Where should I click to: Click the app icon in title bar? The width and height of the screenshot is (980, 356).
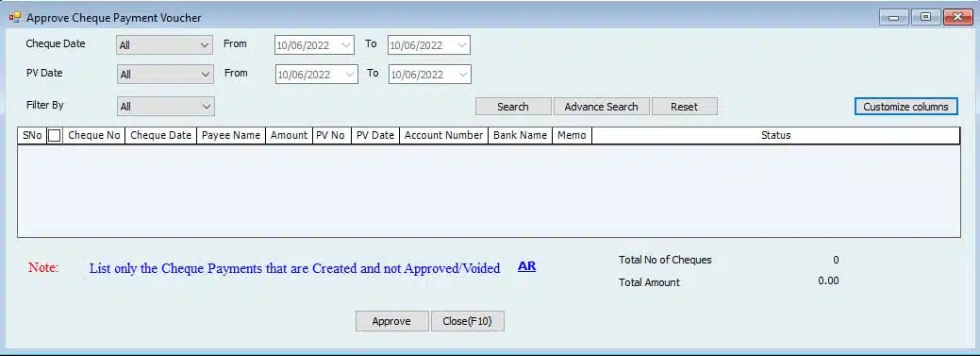pos(14,18)
